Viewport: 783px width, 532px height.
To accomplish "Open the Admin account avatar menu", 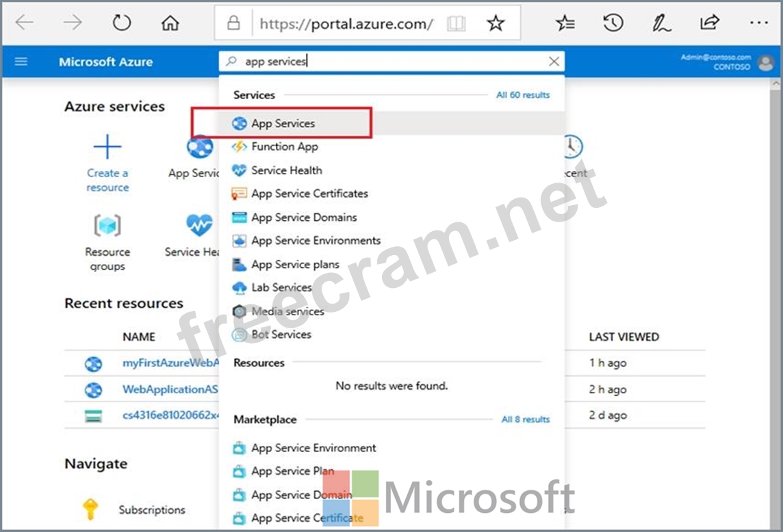I will (x=765, y=62).
